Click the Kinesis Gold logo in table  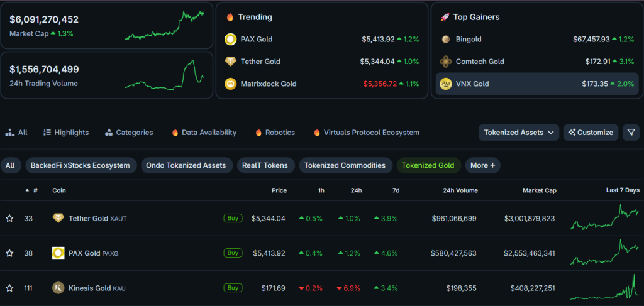(x=58, y=288)
